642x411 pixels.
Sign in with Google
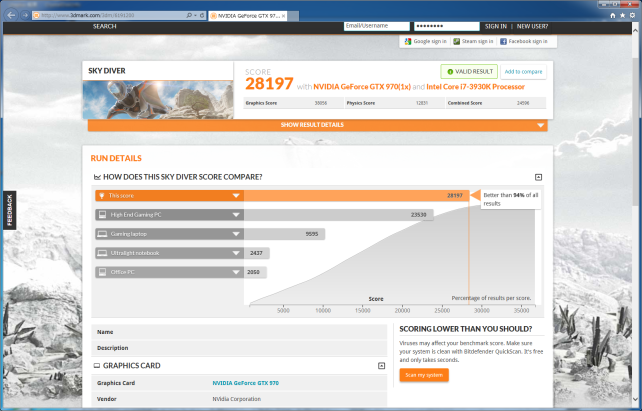tap(426, 41)
